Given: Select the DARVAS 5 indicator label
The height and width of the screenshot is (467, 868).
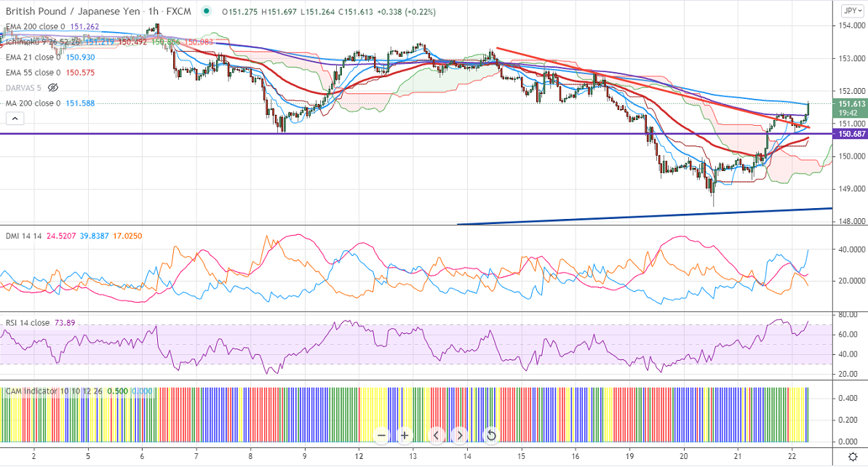Looking at the screenshot, I should [23, 87].
